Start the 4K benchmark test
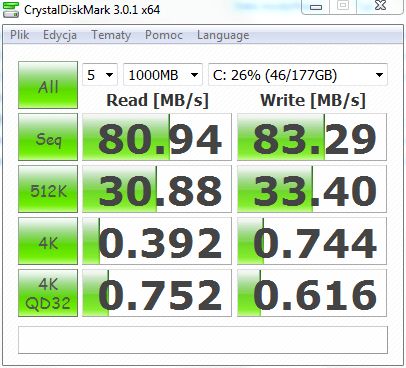406x368 pixels. point(48,241)
